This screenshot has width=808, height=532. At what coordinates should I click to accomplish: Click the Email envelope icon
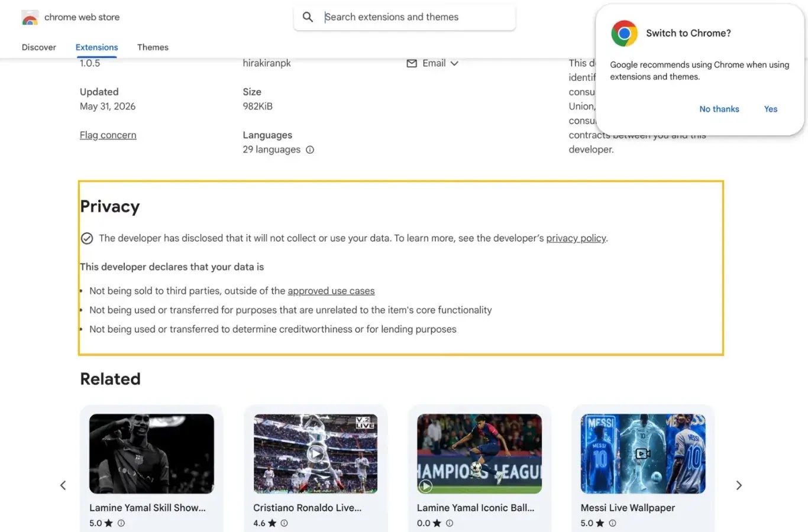point(412,63)
